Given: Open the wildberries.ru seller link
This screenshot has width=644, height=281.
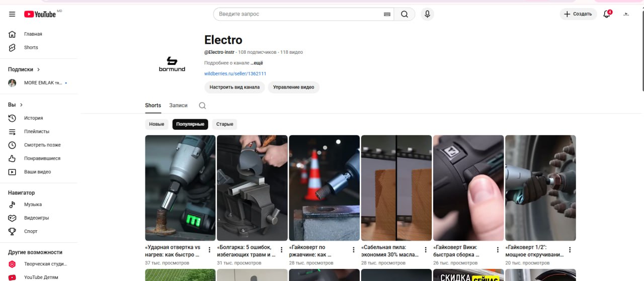Looking at the screenshot, I should pos(235,73).
